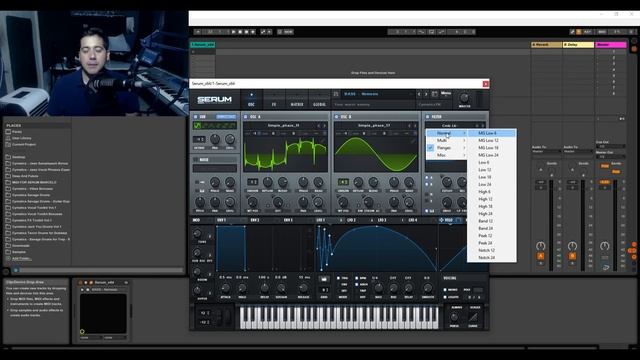
Task: Choose Band 12 from filter list
Action: coord(491,221)
